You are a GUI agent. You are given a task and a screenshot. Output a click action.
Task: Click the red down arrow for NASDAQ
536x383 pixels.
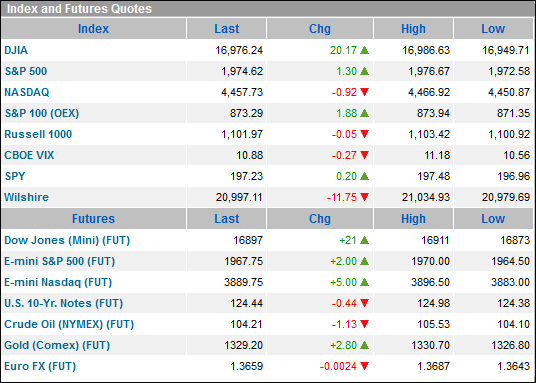[364, 92]
